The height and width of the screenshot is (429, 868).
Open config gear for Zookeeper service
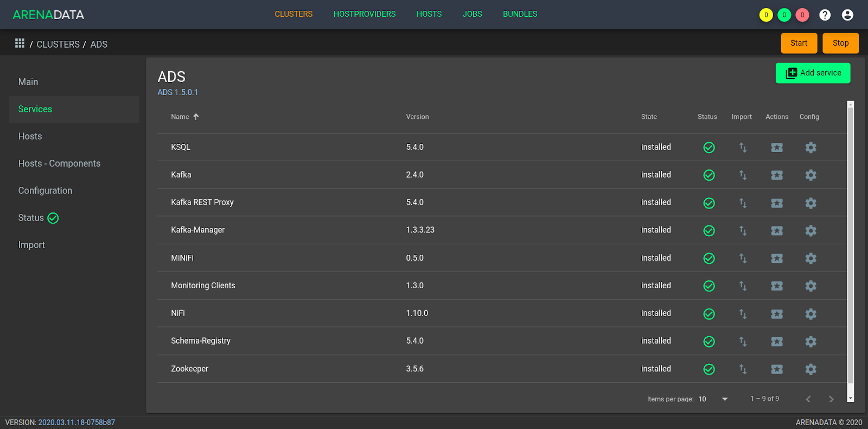point(810,369)
